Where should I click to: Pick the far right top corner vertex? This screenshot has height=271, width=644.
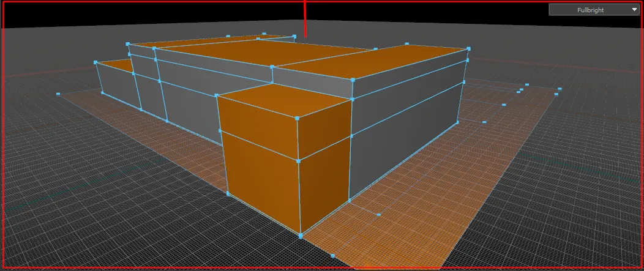pos(469,48)
